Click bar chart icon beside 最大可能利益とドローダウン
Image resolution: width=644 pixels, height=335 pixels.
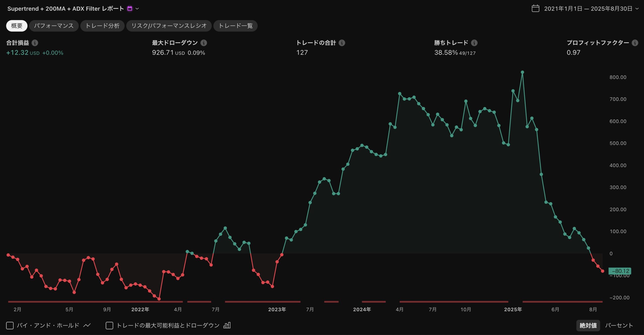(227, 325)
